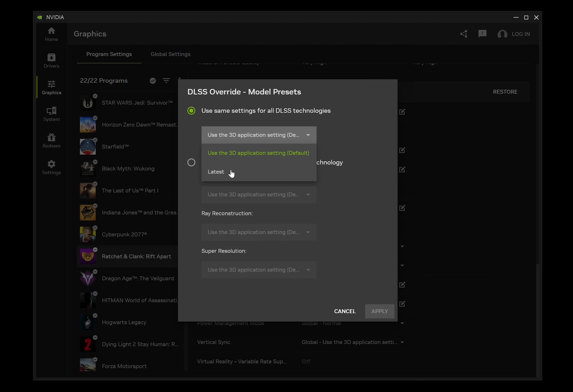
Task: Close the NVIDIA app window
Action: point(536,17)
